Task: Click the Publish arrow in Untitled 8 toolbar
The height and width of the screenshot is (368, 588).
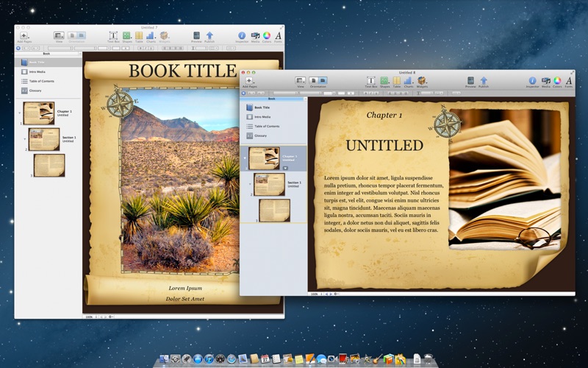Action: (484, 81)
